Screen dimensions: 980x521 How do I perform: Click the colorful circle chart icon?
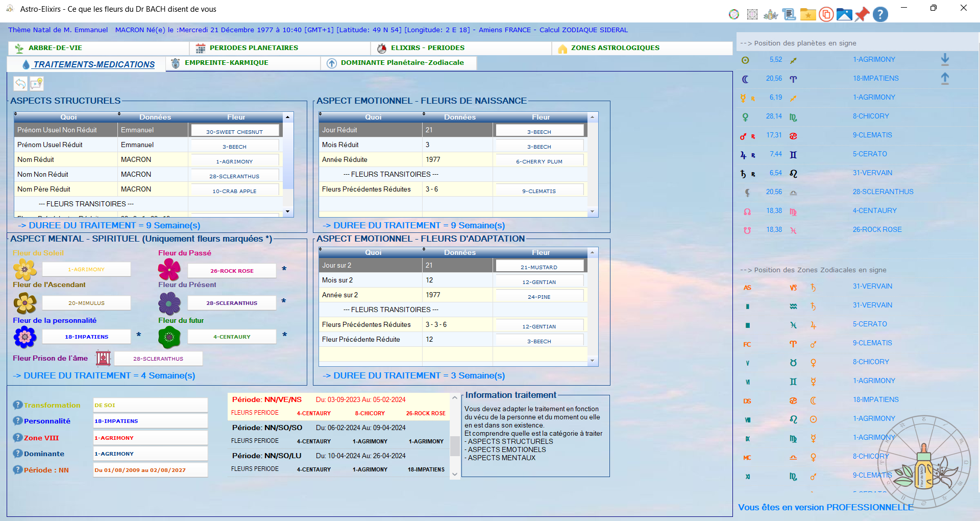[x=733, y=14]
